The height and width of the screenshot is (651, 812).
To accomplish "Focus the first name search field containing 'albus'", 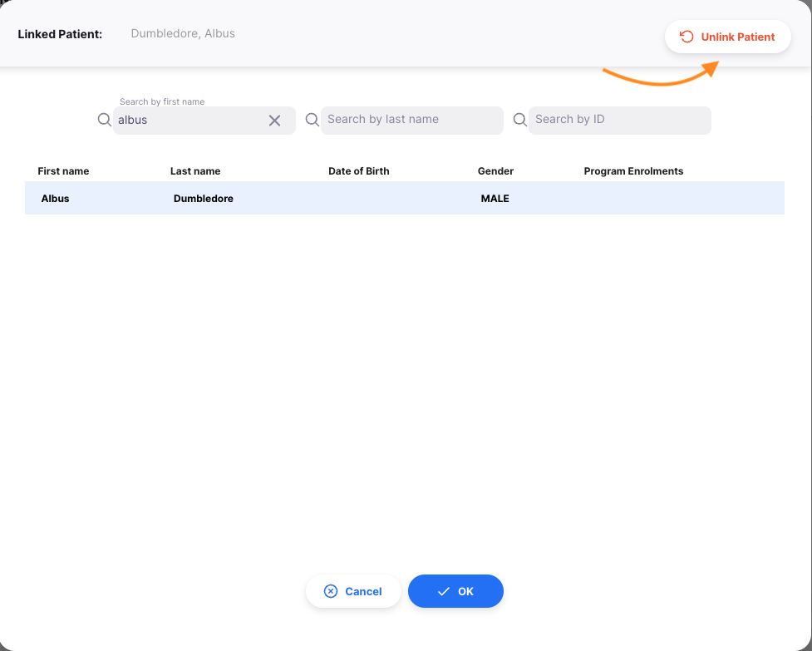I will pyautogui.click(x=189, y=121).
